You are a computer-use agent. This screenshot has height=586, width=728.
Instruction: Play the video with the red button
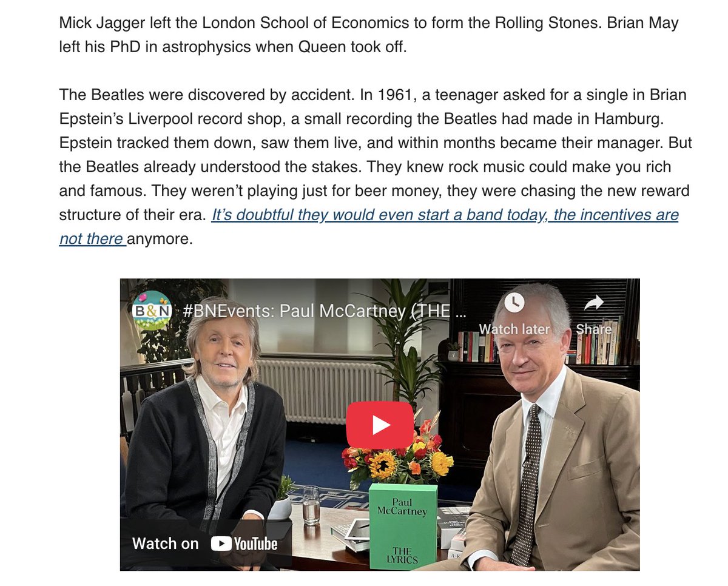[x=380, y=425]
